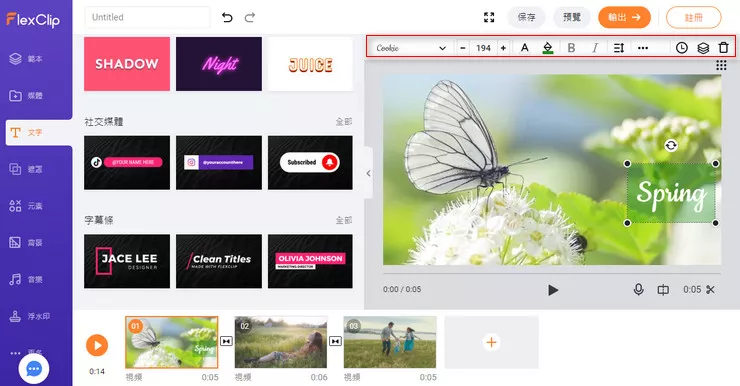Image resolution: width=740 pixels, height=386 pixels.
Task: Select the Subscribed bell template
Action: click(310, 163)
